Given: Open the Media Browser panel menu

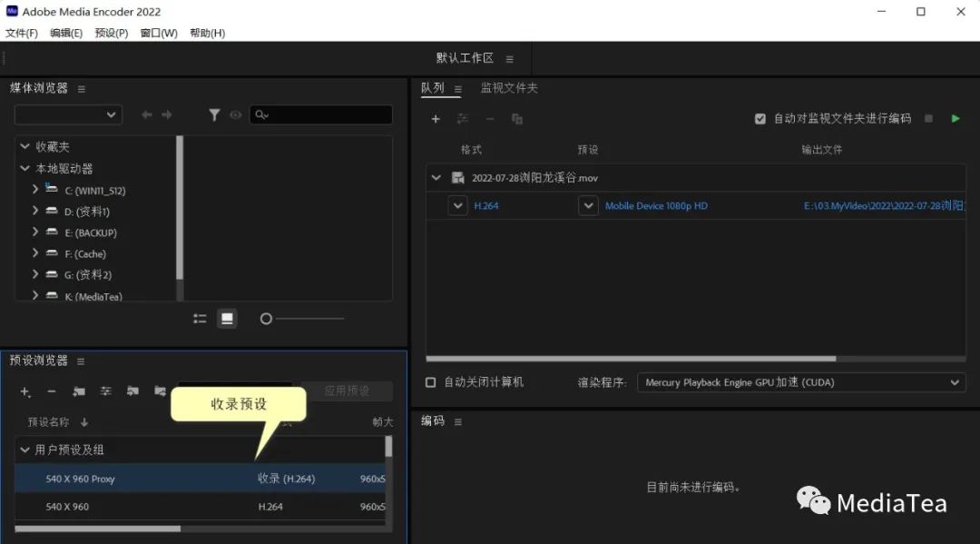Looking at the screenshot, I should coord(82,89).
